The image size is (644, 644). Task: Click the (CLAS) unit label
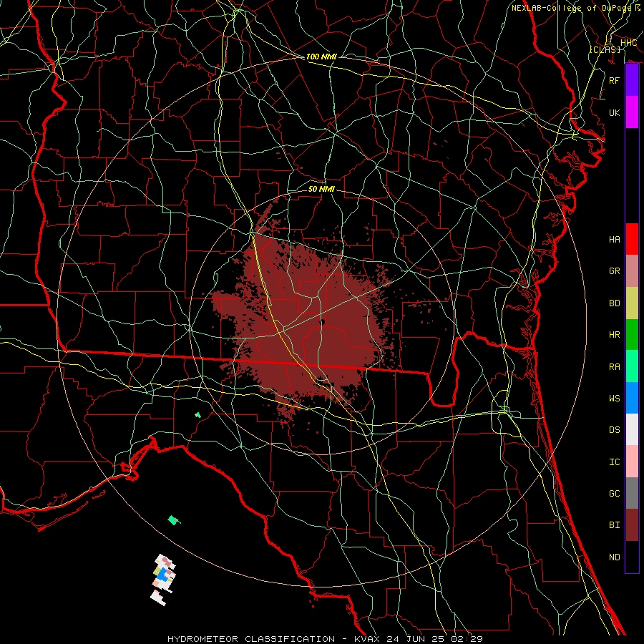coord(605,49)
